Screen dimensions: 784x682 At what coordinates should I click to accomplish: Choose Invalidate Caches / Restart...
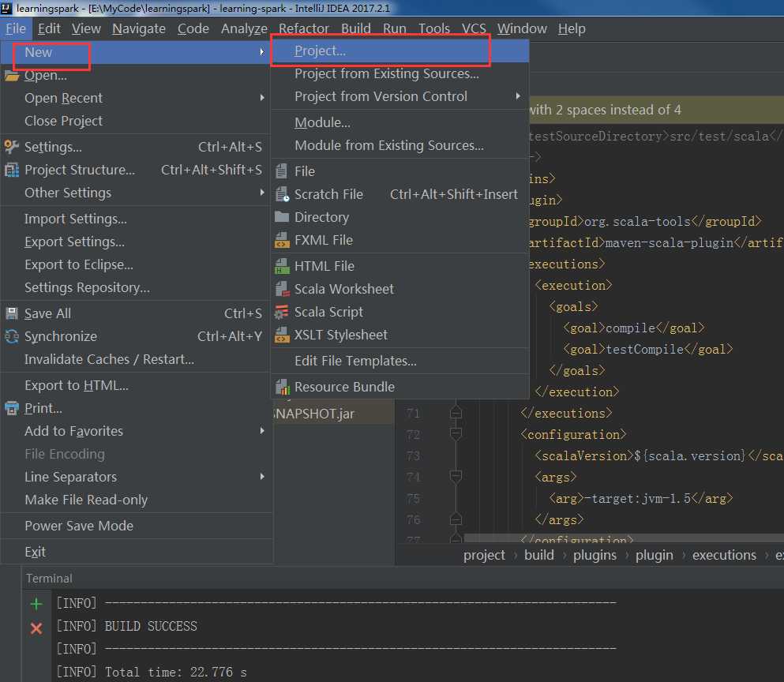point(109,359)
